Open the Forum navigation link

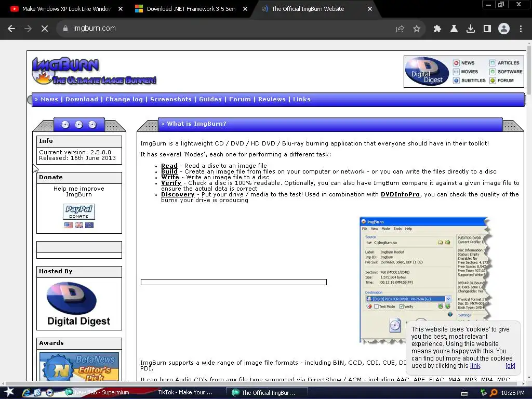tap(240, 99)
